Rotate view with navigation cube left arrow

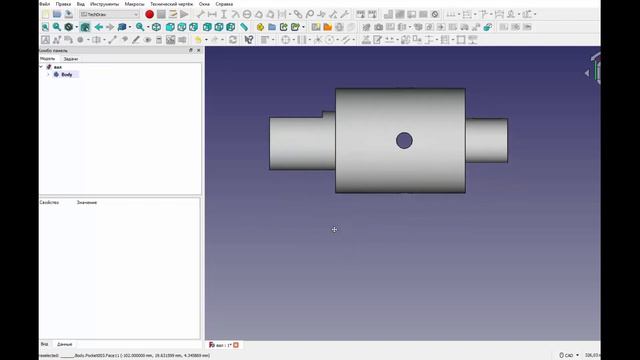pos(587,73)
